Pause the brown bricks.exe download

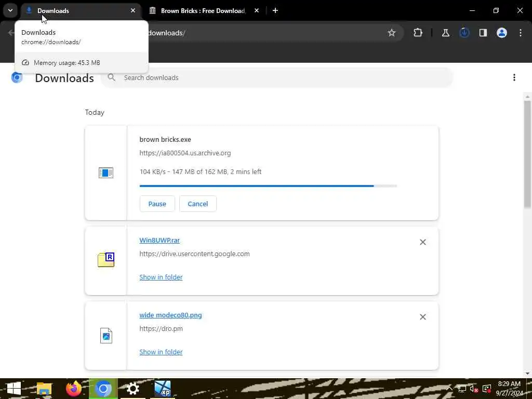[157, 204]
